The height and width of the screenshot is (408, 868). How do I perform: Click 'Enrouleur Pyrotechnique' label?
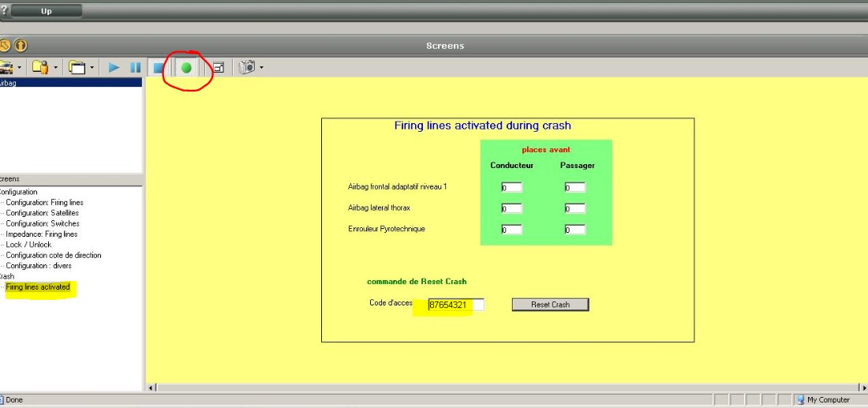tap(387, 229)
